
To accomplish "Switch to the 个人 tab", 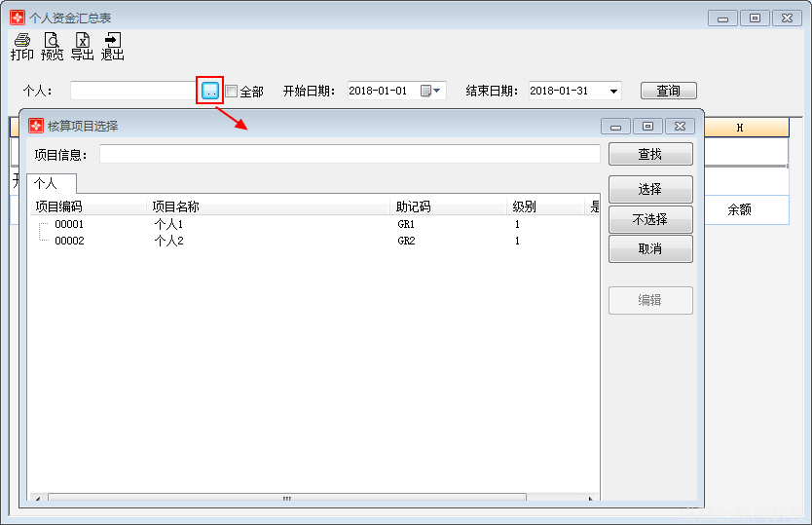I will [47, 183].
